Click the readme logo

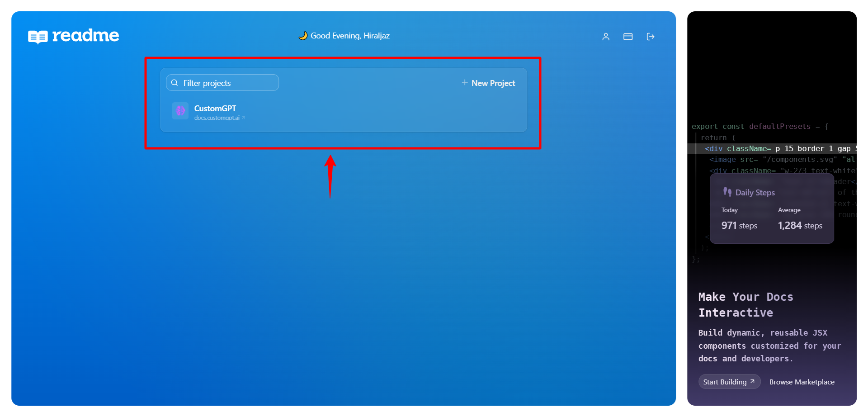(74, 36)
